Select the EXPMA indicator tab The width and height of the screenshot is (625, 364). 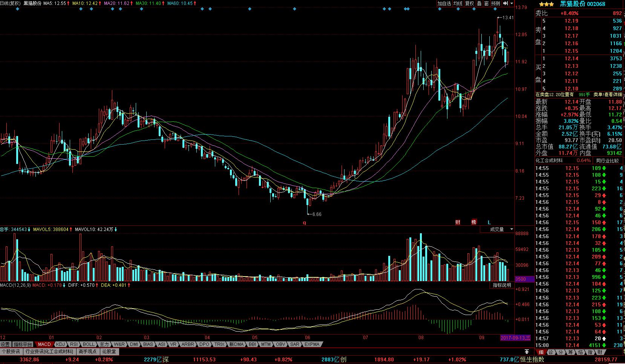(312, 344)
